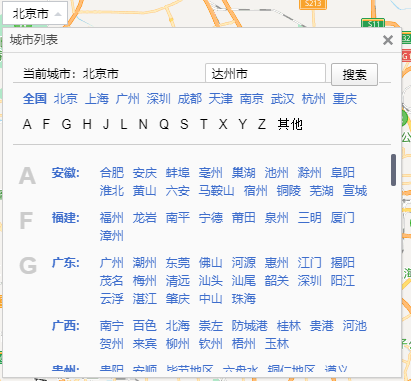The width and height of the screenshot is (411, 381).
Task: Select 深圳 under 广东 province
Action: pos(310,281)
